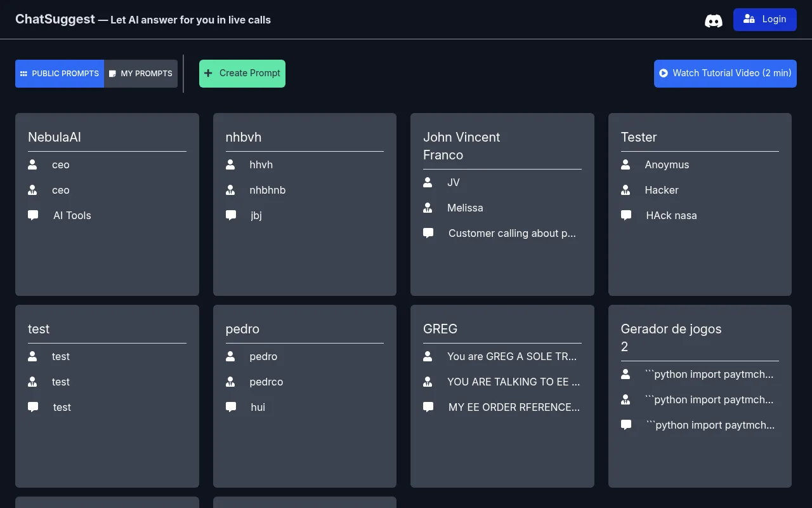This screenshot has height=508, width=812.
Task: Click the person icon beside pedro
Action: (x=230, y=356)
